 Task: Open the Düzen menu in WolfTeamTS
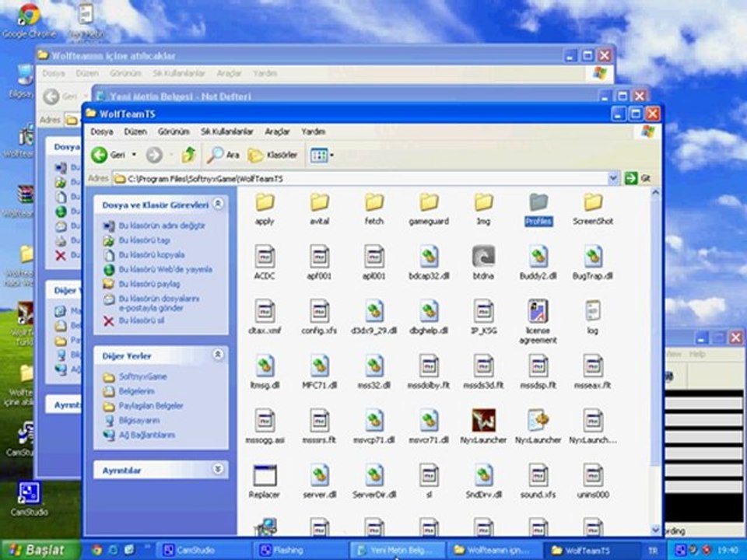(135, 131)
